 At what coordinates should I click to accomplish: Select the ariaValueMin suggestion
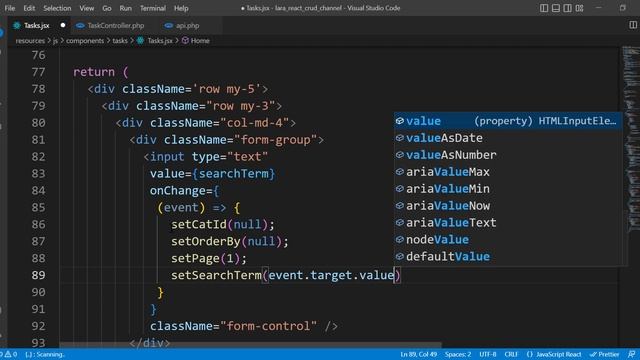pos(508,189)
